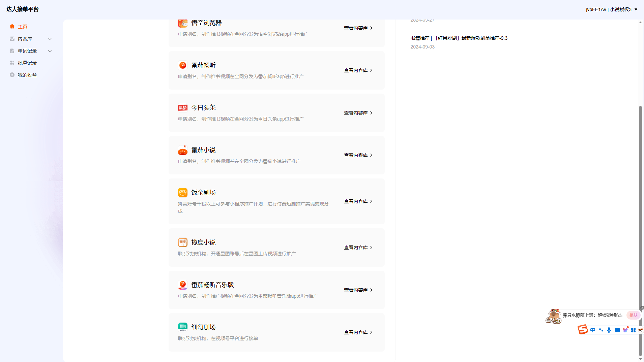Click the 细幻剧场 app icon
This screenshot has height=362, width=644.
183,327
